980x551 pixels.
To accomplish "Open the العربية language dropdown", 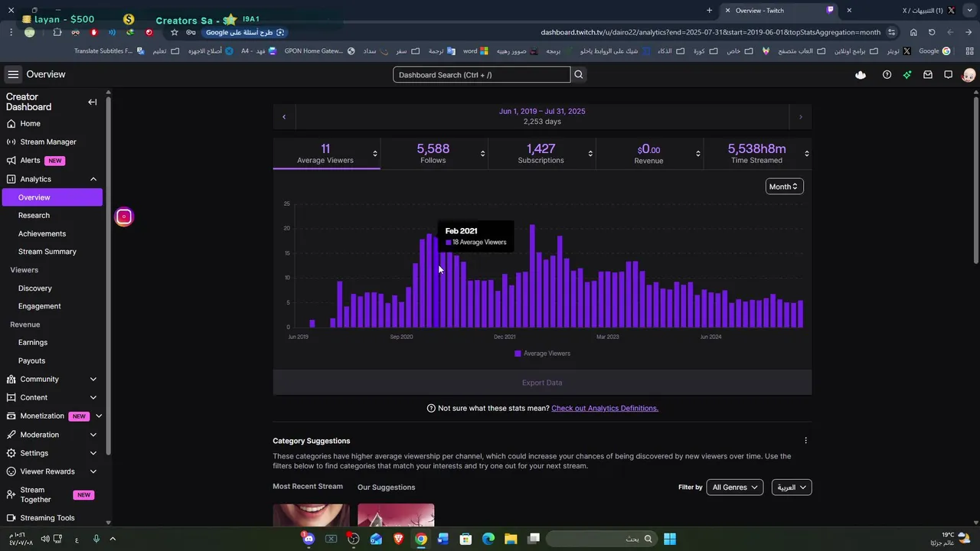I will pyautogui.click(x=791, y=487).
